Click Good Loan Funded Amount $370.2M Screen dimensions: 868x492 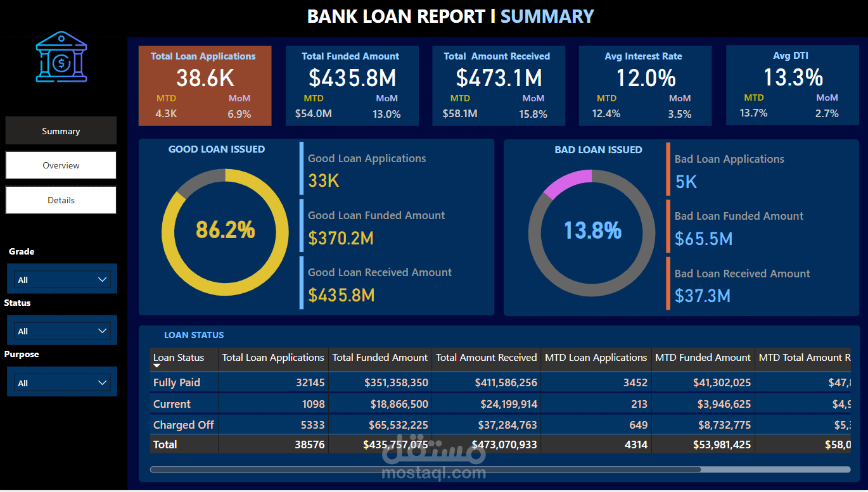point(341,238)
